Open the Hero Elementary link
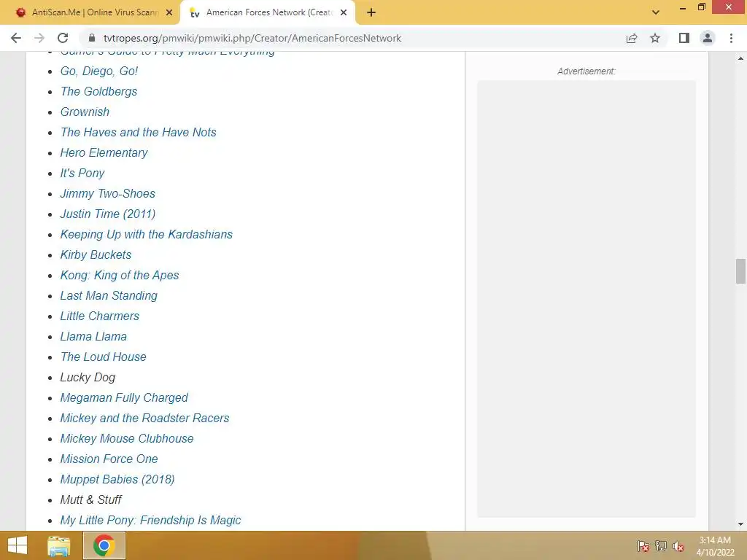This screenshot has height=560, width=747. coord(104,153)
